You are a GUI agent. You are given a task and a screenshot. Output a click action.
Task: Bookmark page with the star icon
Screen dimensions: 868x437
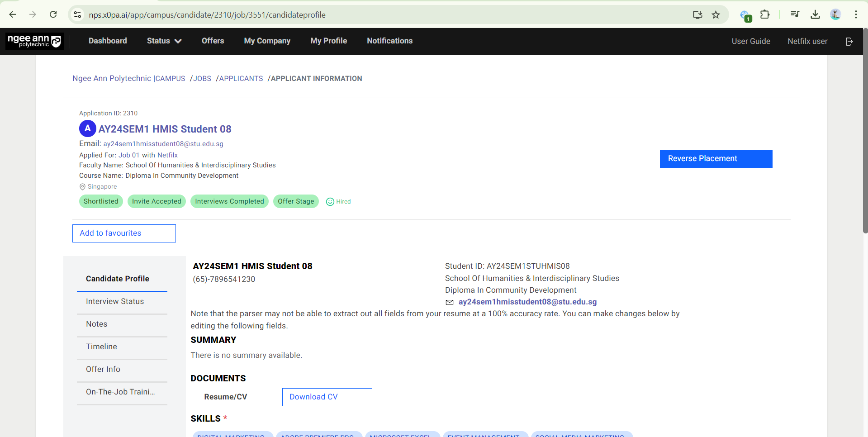716,15
